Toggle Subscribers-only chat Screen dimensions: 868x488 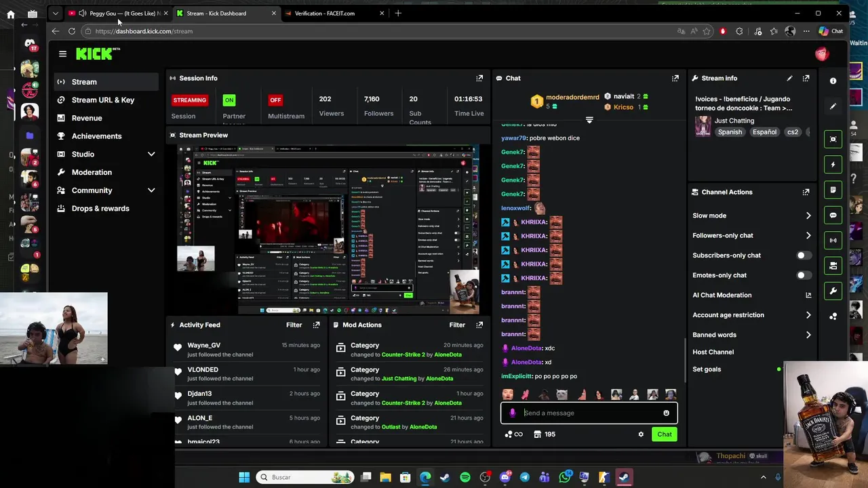804,256
